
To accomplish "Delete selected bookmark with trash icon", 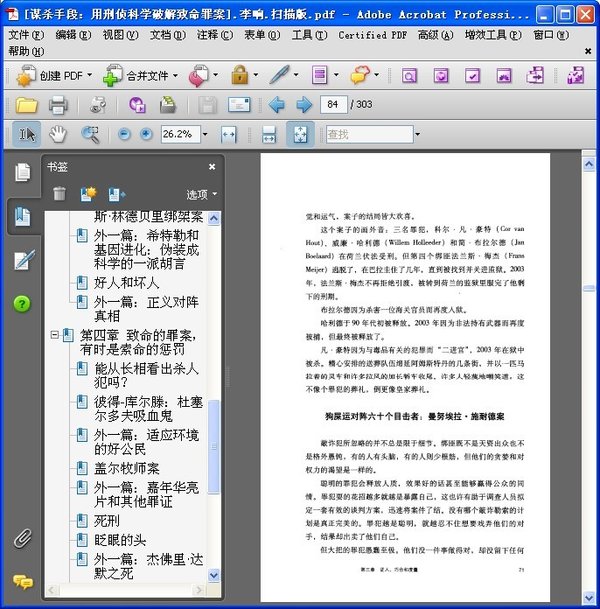I will [x=59, y=193].
